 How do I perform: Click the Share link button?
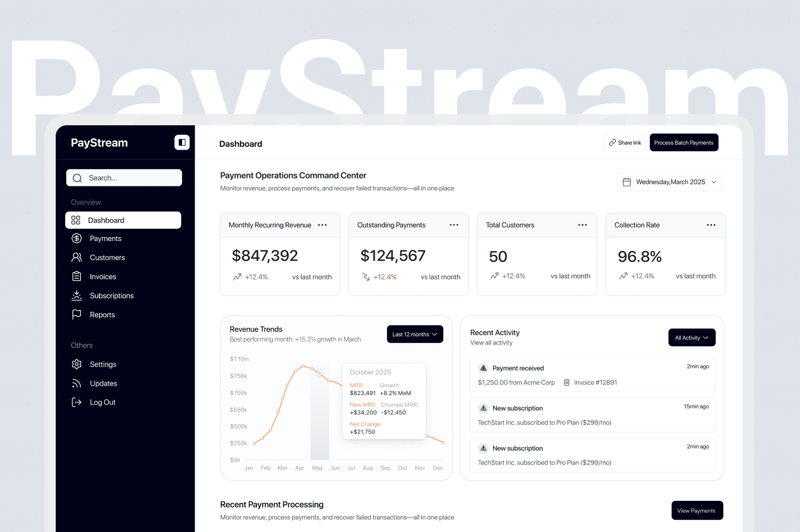tap(625, 142)
